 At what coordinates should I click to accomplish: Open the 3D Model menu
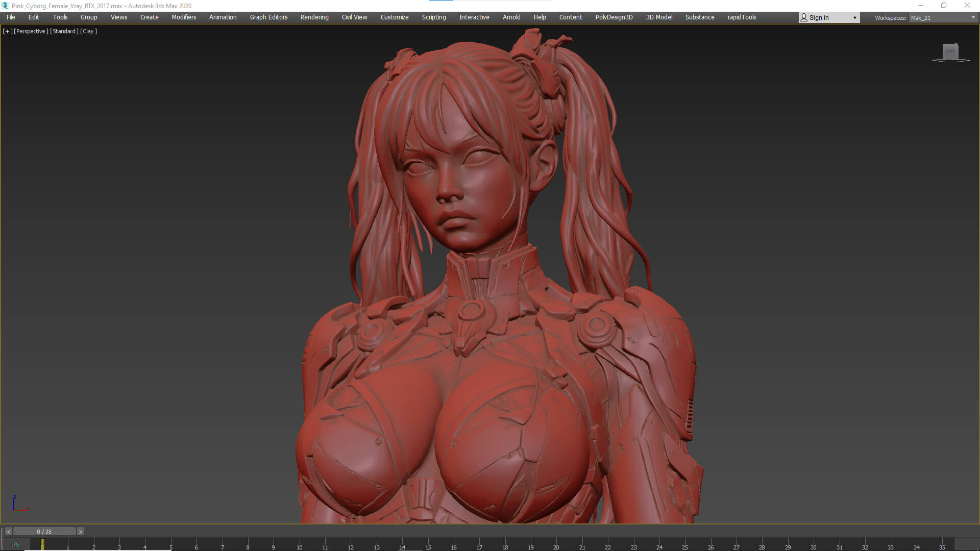[x=659, y=17]
